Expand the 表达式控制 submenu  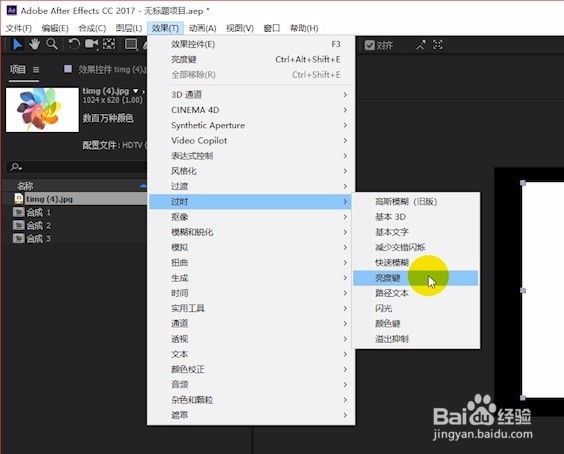click(x=252, y=156)
